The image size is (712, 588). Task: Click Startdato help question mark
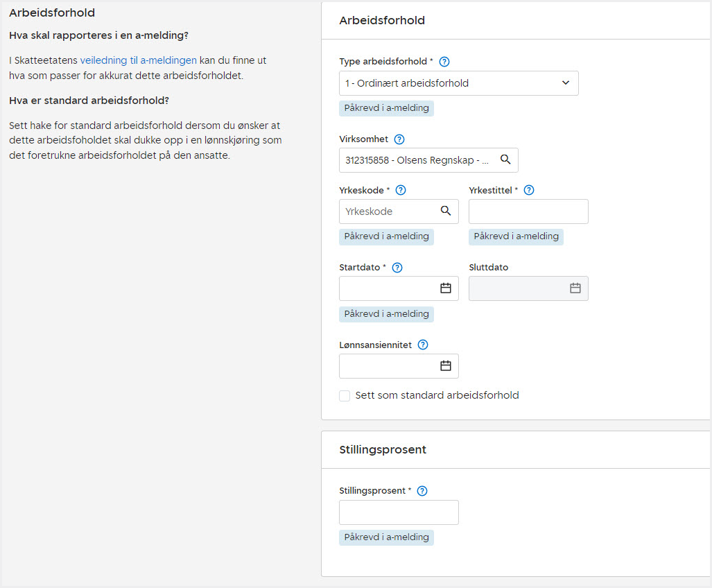point(397,268)
